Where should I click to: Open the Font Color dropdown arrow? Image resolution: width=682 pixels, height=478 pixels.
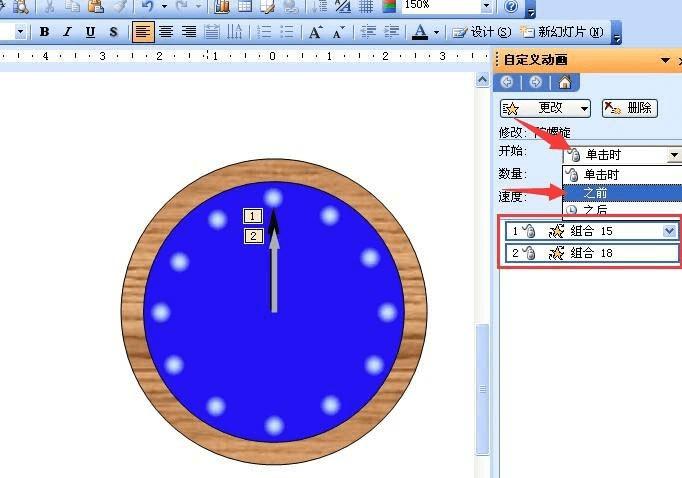coord(436,32)
